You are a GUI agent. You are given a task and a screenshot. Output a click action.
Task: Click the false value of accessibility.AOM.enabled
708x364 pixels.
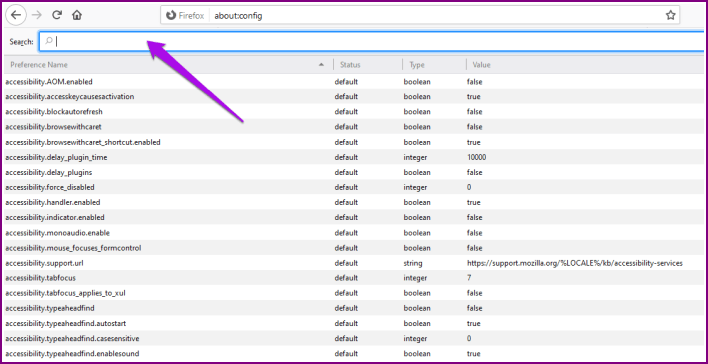475,82
